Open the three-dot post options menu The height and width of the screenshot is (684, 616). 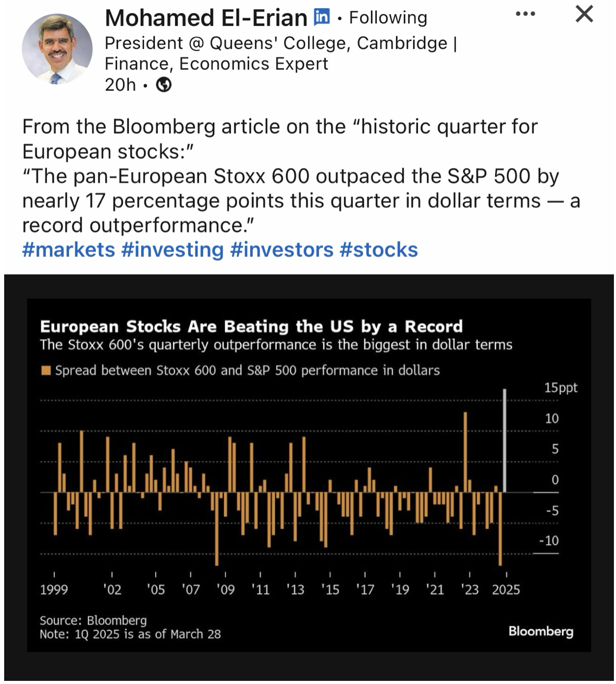[x=525, y=14]
